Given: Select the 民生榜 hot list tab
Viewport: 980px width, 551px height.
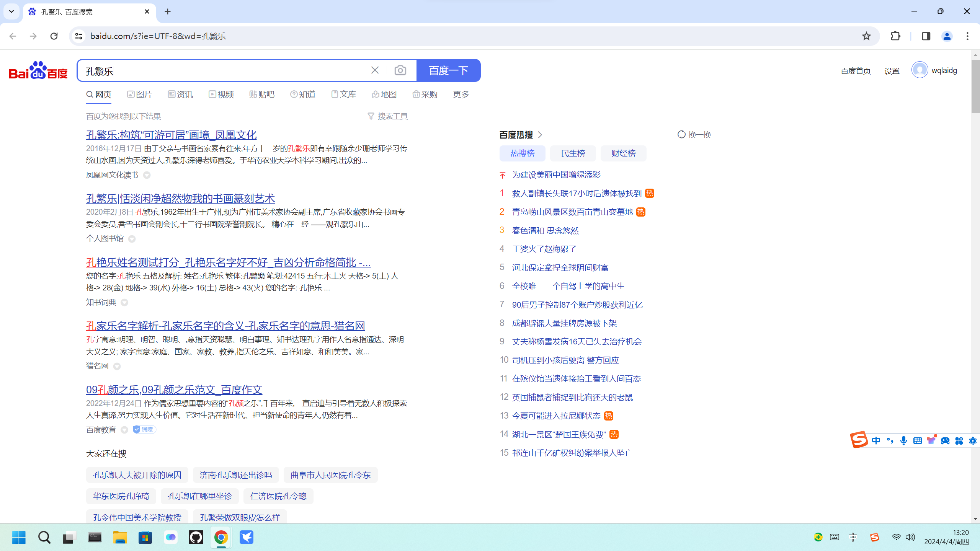Looking at the screenshot, I should 573,153.
